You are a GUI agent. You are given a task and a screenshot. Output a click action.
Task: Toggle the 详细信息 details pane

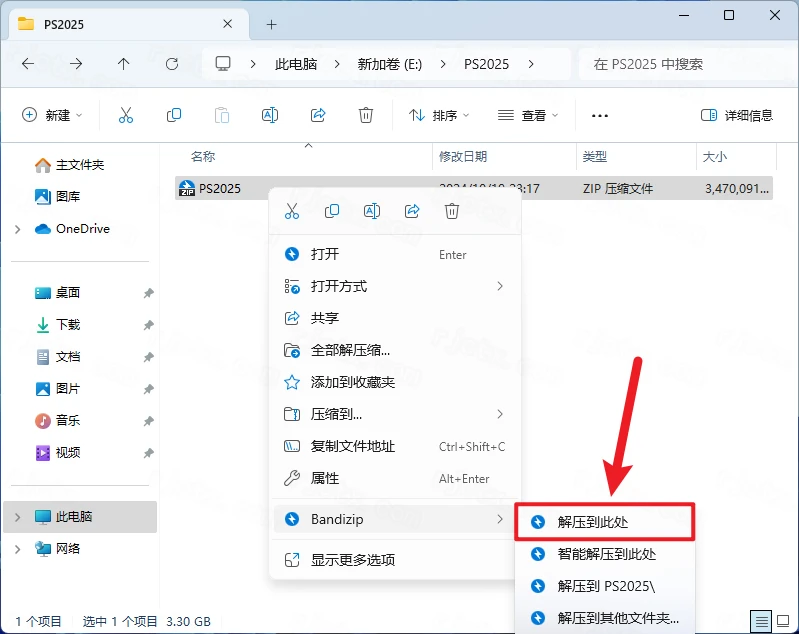737,115
